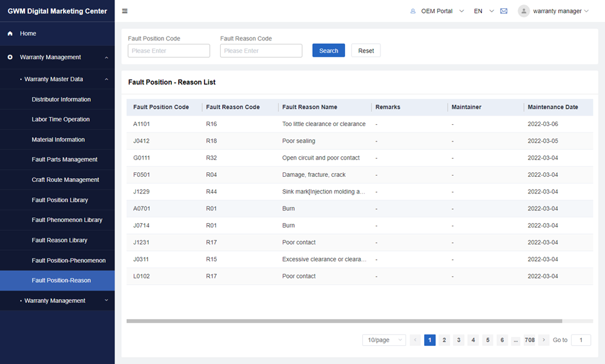Image resolution: width=605 pixels, height=364 pixels.
Task: Go to page 6
Action: 502,340
